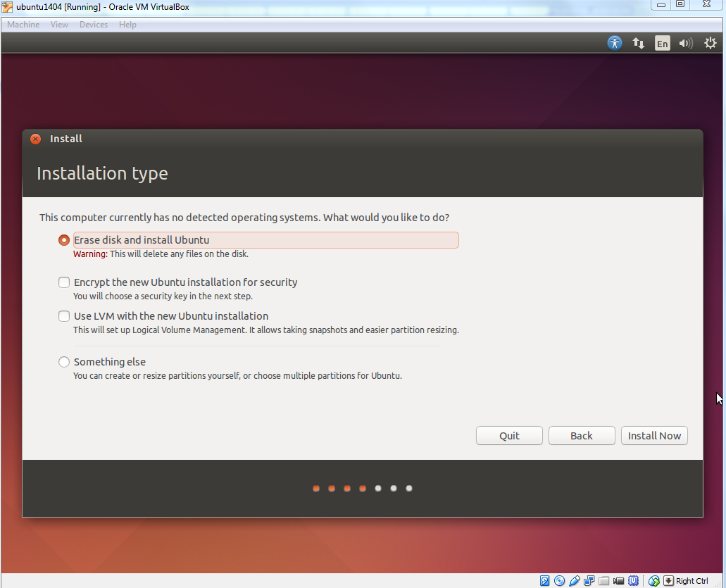The height and width of the screenshot is (588, 726).
Task: Click the VirtualBox network adapters status icon
Action: pyautogui.click(x=589, y=581)
